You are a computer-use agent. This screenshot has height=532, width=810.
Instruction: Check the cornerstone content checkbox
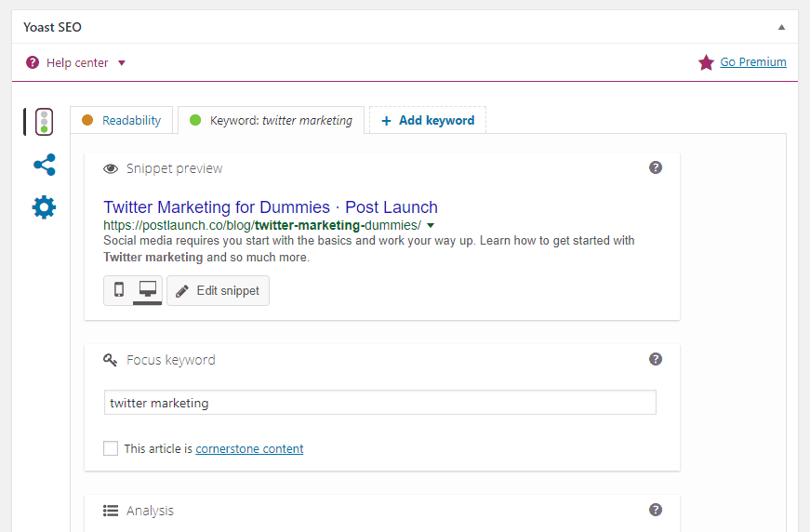coord(111,448)
